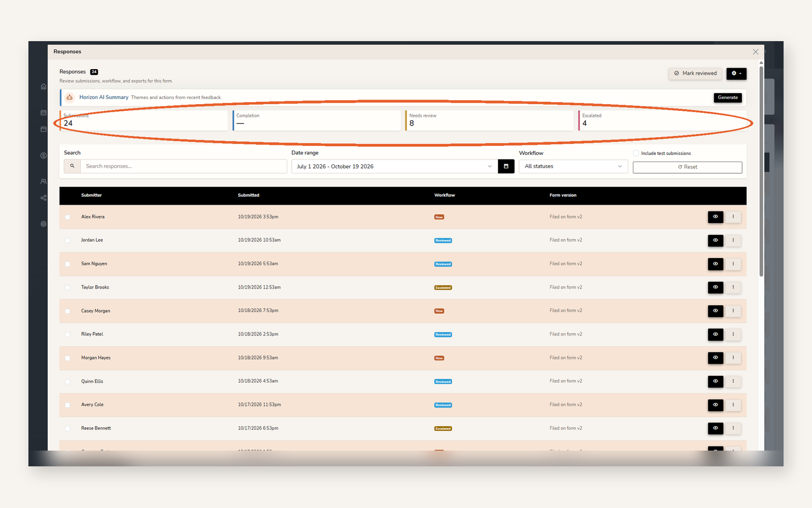Expand the Sam Nguyen row options menu
This screenshot has width=812, height=508.
point(733,264)
